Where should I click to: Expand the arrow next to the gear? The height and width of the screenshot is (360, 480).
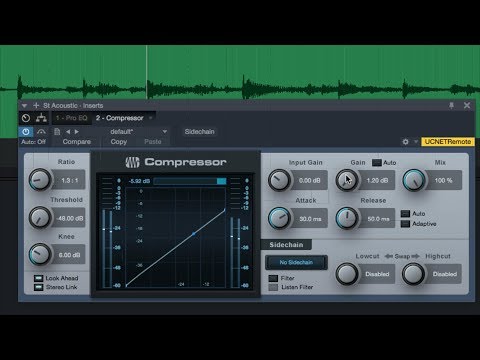[416, 142]
